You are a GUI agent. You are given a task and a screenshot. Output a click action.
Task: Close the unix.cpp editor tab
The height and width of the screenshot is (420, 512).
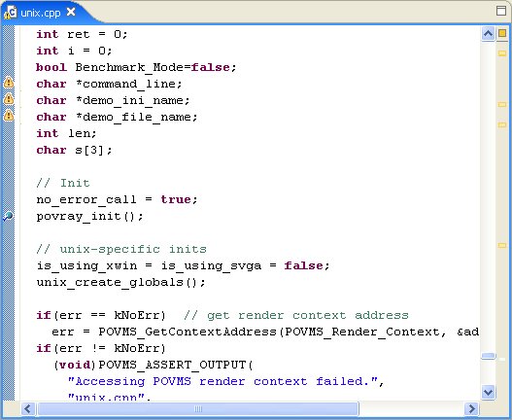point(71,13)
